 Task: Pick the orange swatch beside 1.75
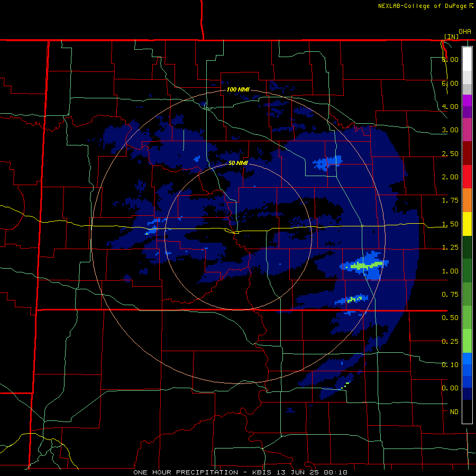click(467, 200)
